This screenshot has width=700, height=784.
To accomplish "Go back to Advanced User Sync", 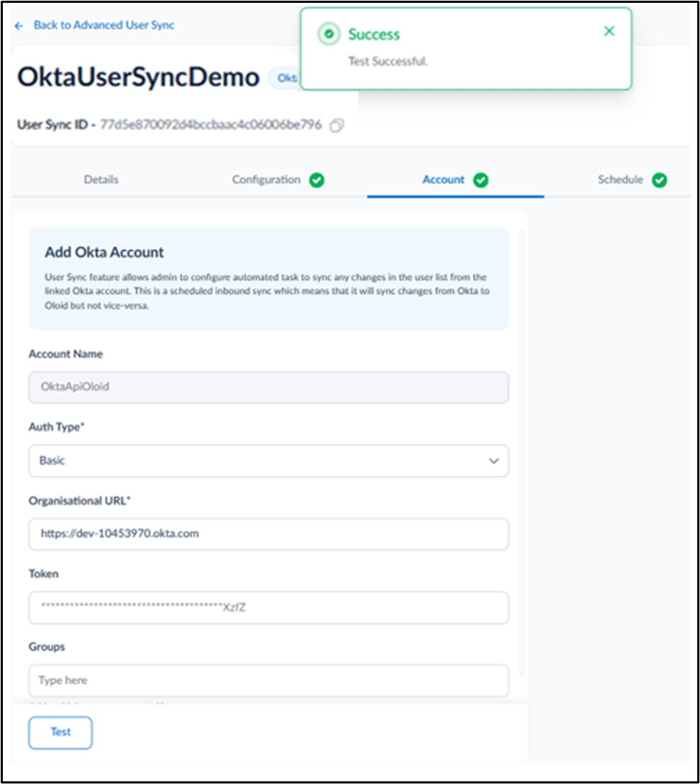I will (x=104, y=25).
